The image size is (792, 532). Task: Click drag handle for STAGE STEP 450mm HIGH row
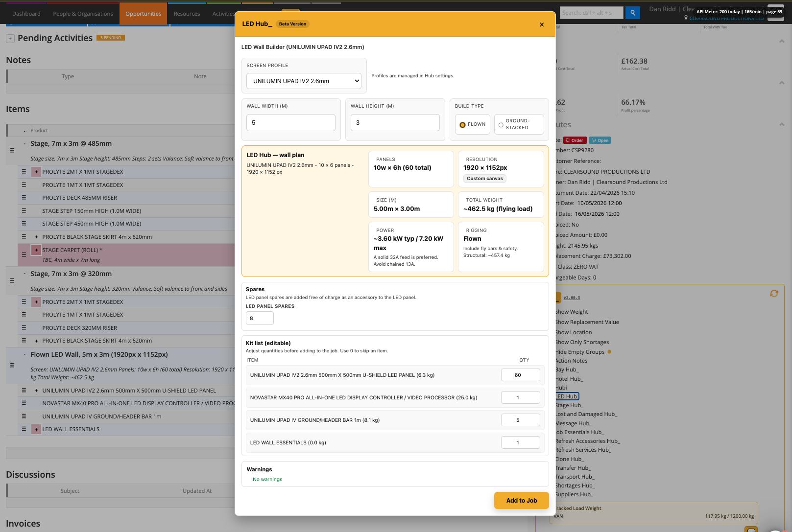[x=24, y=224]
